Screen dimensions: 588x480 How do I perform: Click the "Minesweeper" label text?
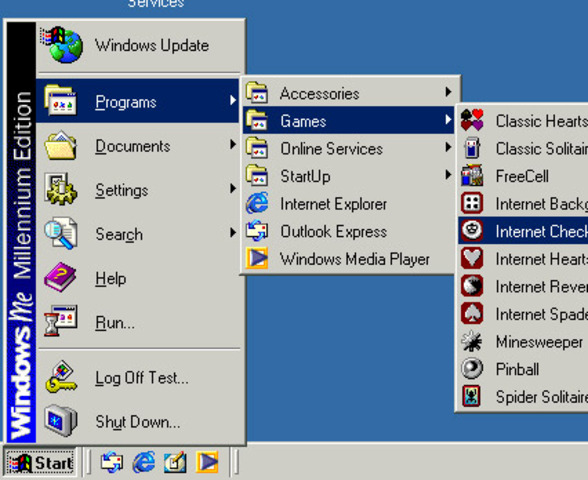(539, 342)
